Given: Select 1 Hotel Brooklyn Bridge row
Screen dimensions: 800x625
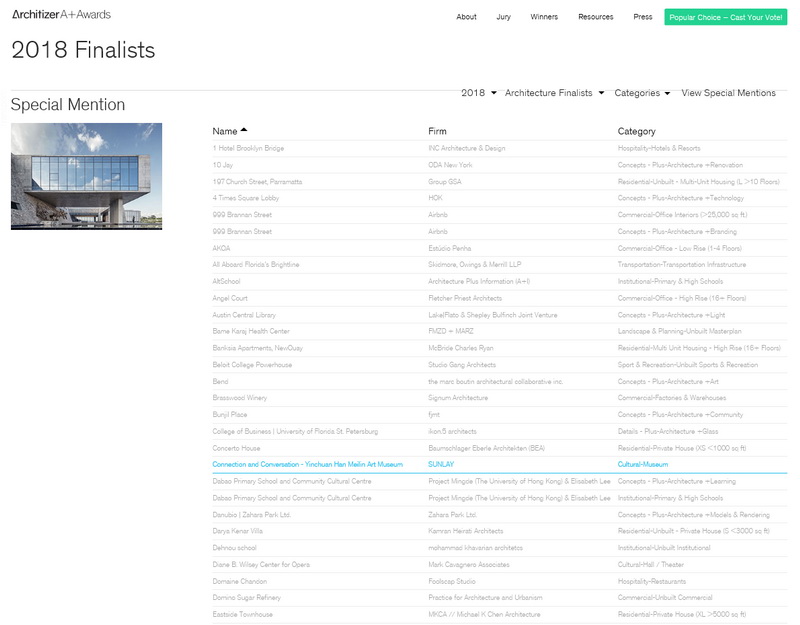Looking at the screenshot, I should click(499, 148).
